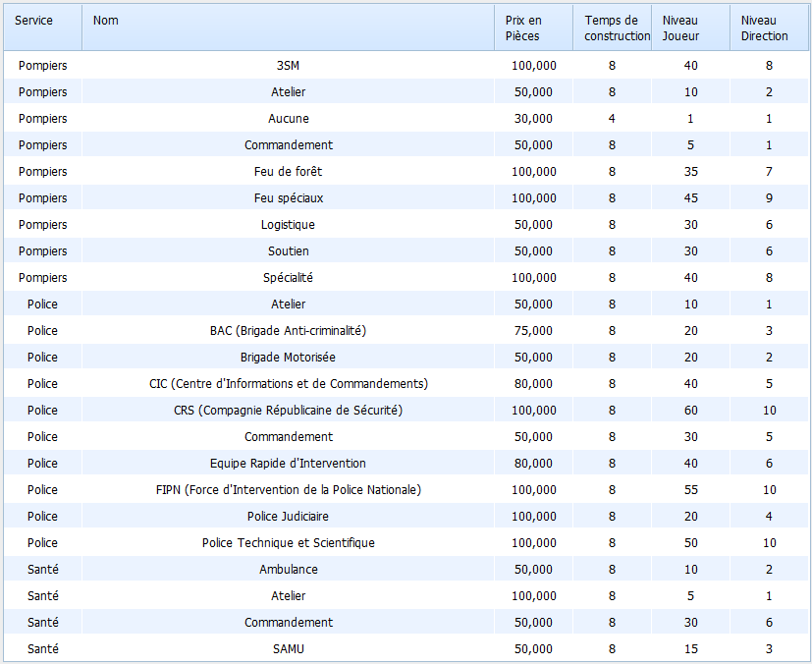The image size is (812, 665).
Task: Select BAC (Brigade Anti-criminalité) cell
Action: [x=289, y=331]
